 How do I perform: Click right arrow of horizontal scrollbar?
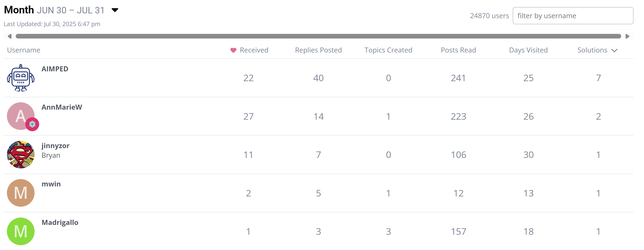click(x=627, y=36)
